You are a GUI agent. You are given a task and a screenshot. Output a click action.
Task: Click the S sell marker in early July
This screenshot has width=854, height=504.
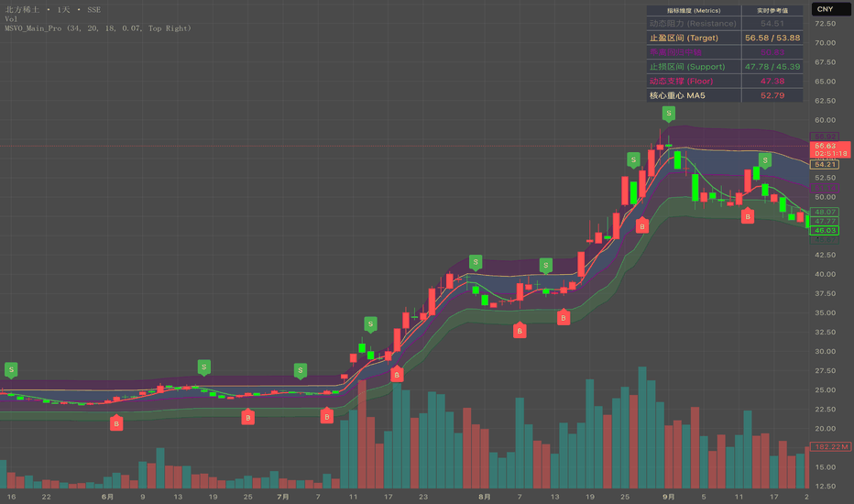(x=301, y=371)
